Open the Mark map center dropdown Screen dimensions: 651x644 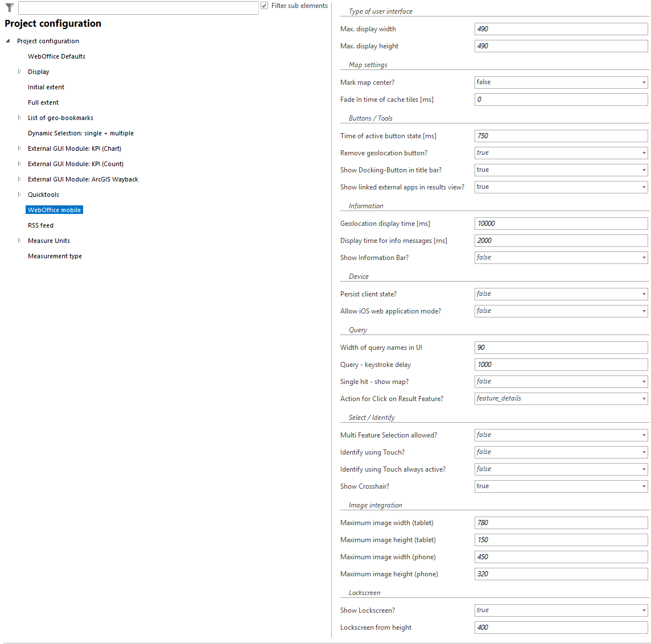coord(644,82)
